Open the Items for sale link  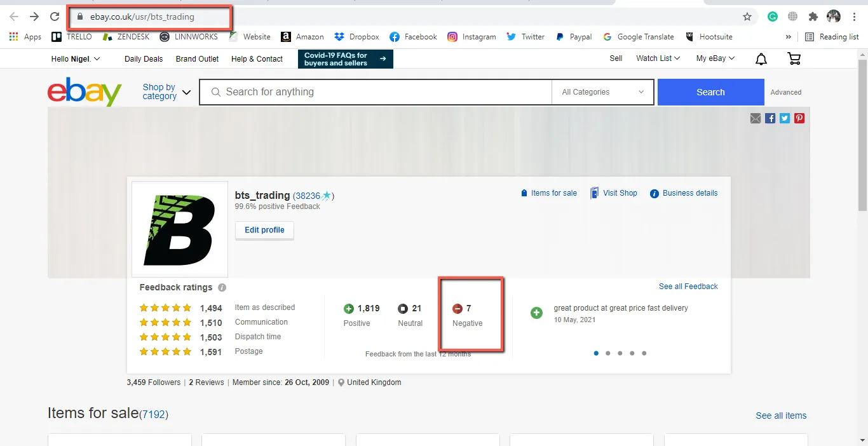coord(548,193)
